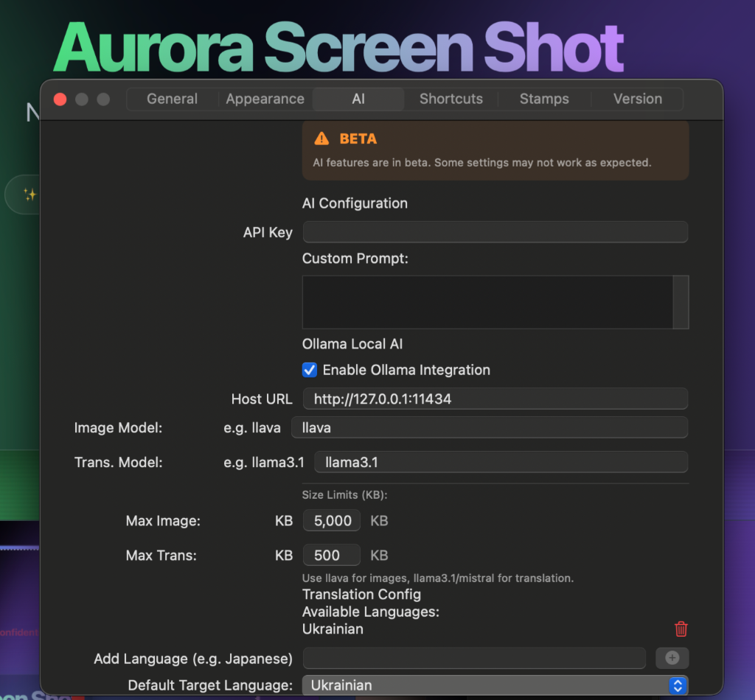
Task: Go to the Appearance tab
Action: [x=265, y=99]
